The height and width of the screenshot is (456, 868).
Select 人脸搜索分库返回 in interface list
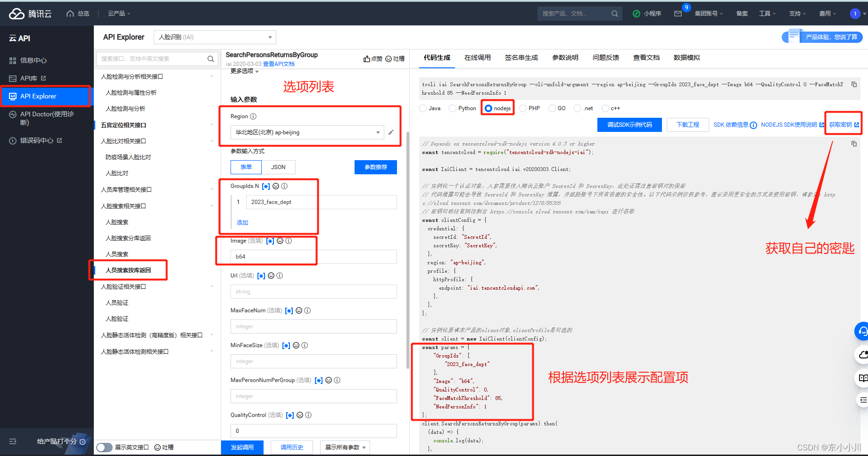pyautogui.click(x=128, y=238)
